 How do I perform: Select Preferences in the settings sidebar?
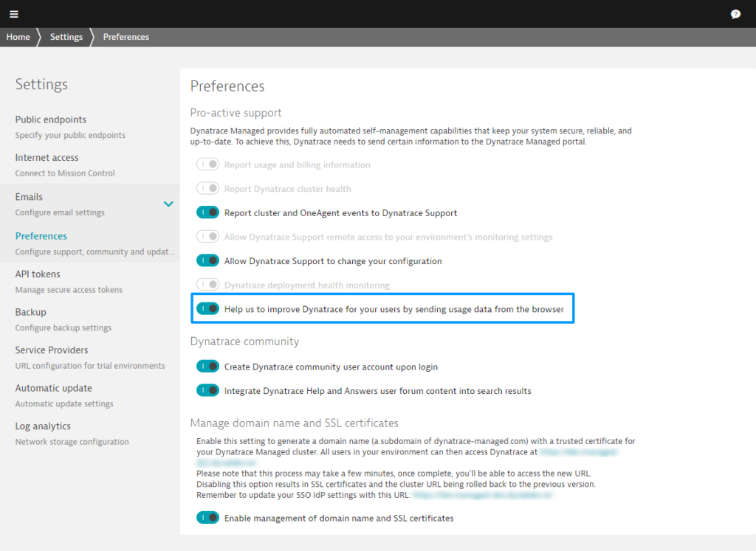(x=41, y=236)
